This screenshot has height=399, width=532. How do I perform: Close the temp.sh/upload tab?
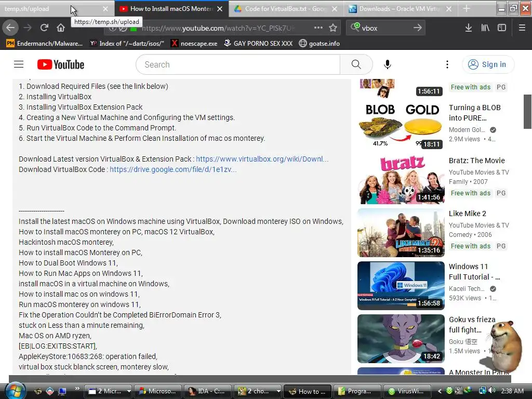pos(105,9)
